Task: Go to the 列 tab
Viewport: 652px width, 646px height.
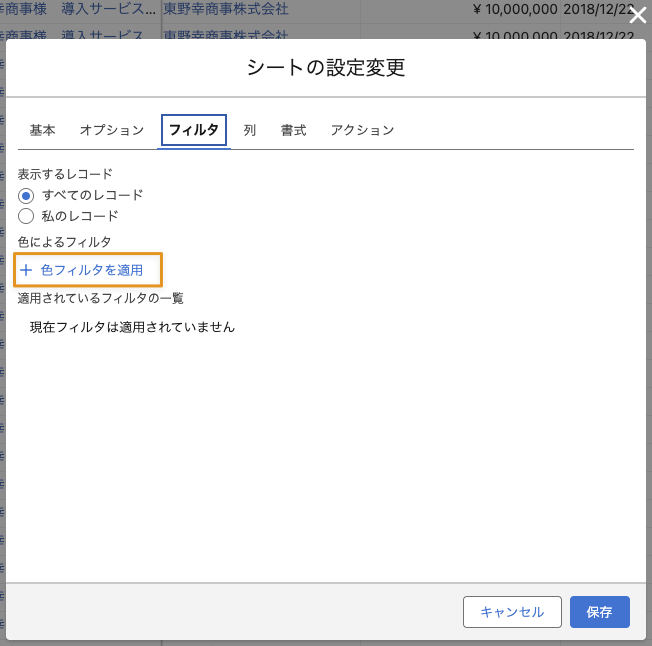Action: click(x=250, y=130)
